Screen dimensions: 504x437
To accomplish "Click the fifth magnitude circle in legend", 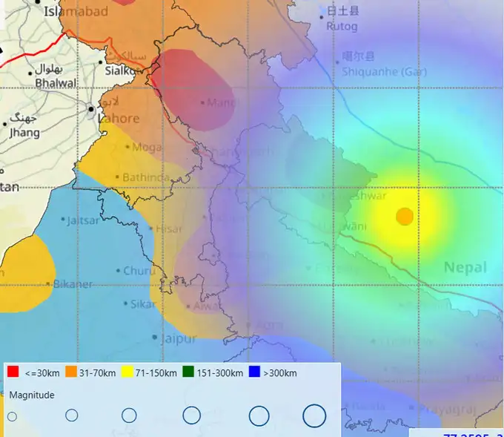I will click(259, 416).
